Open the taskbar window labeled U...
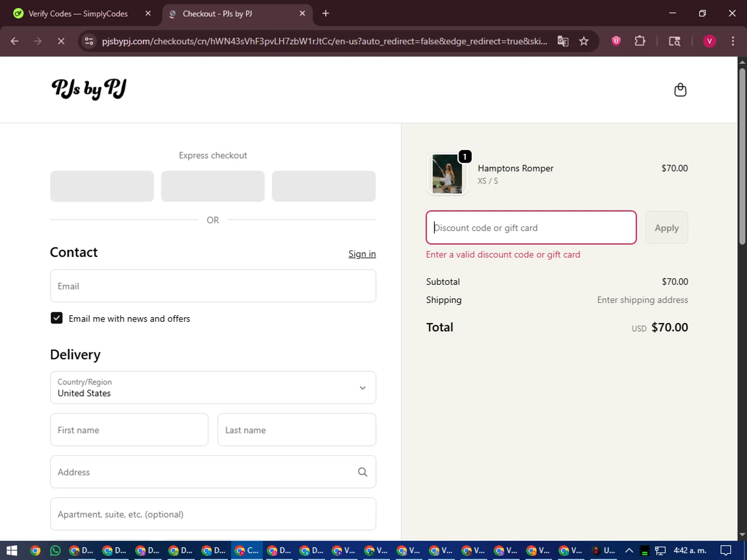The width and height of the screenshot is (747, 560). [x=604, y=550]
